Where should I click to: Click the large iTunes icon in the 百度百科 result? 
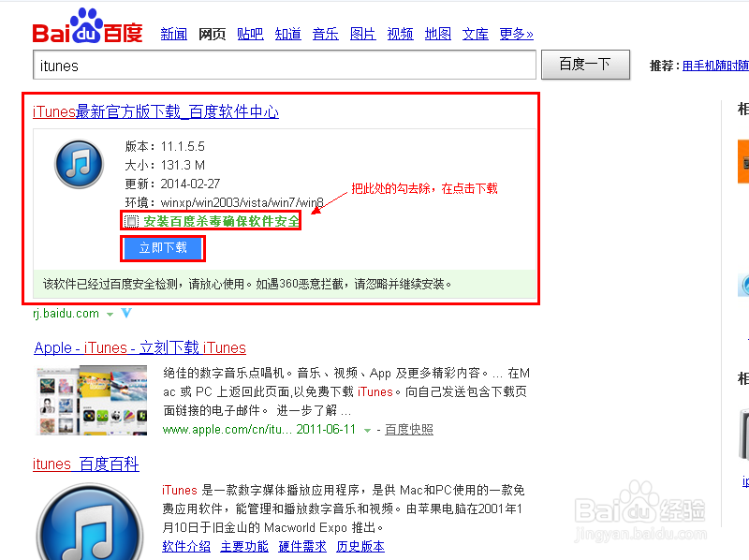[90, 522]
